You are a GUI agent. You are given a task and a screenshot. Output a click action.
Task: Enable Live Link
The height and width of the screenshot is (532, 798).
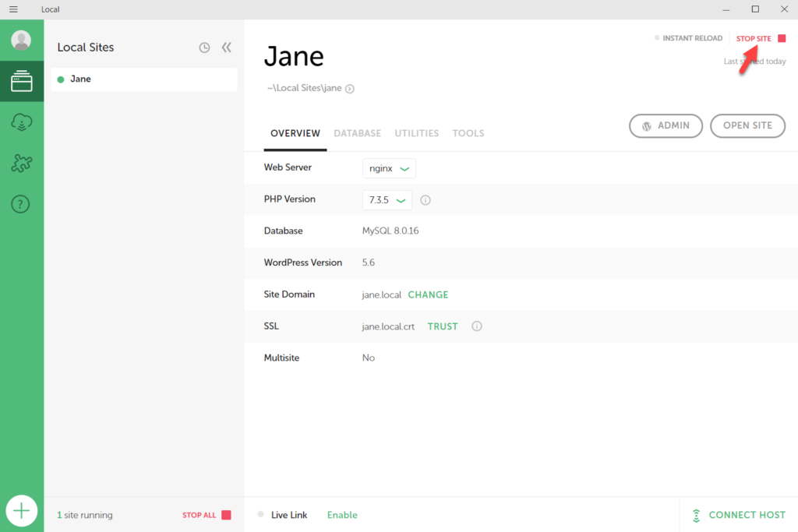click(342, 515)
